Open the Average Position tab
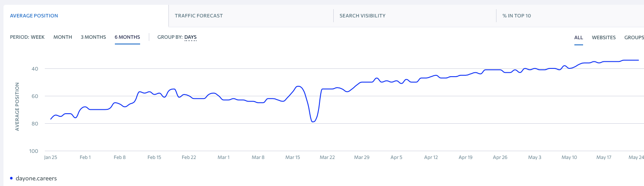The image size is (644, 186). click(x=34, y=16)
